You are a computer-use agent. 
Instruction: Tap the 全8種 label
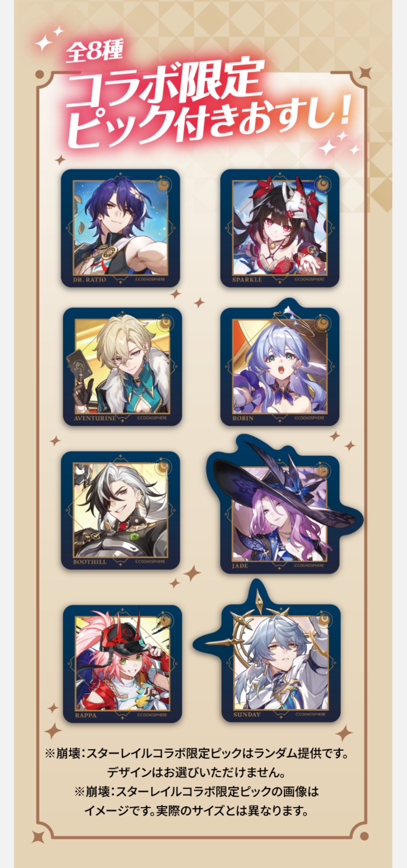95,52
